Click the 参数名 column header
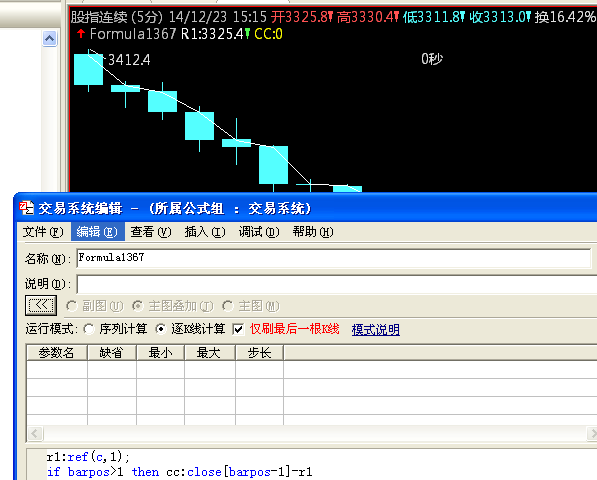Viewport: 597px width, 480px height. [57, 352]
